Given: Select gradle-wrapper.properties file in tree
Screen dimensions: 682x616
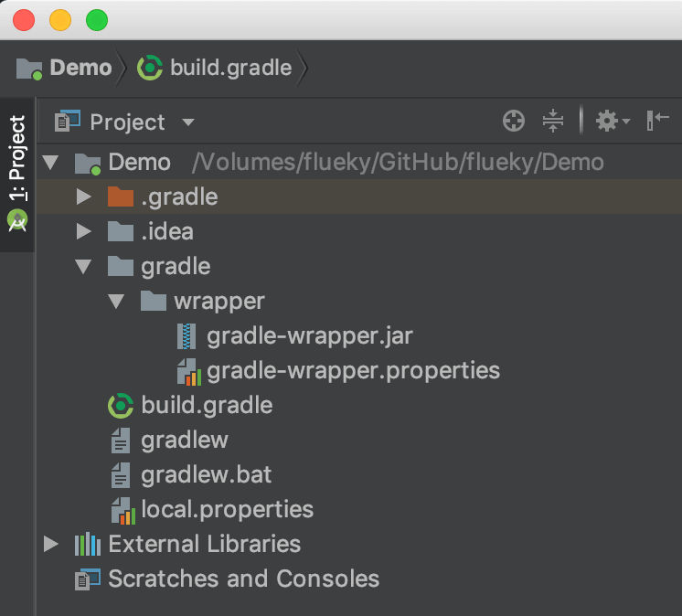Looking at the screenshot, I should pos(353,370).
